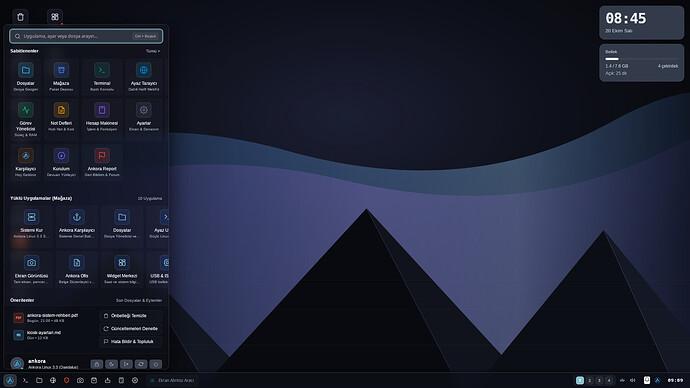Image resolution: width=690 pixels, height=388 pixels.
Task: Launch the Ankora Ofis app
Action: (77, 269)
